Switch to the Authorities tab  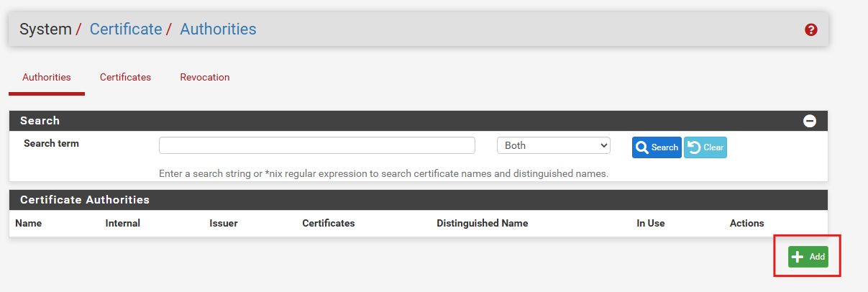[47, 78]
